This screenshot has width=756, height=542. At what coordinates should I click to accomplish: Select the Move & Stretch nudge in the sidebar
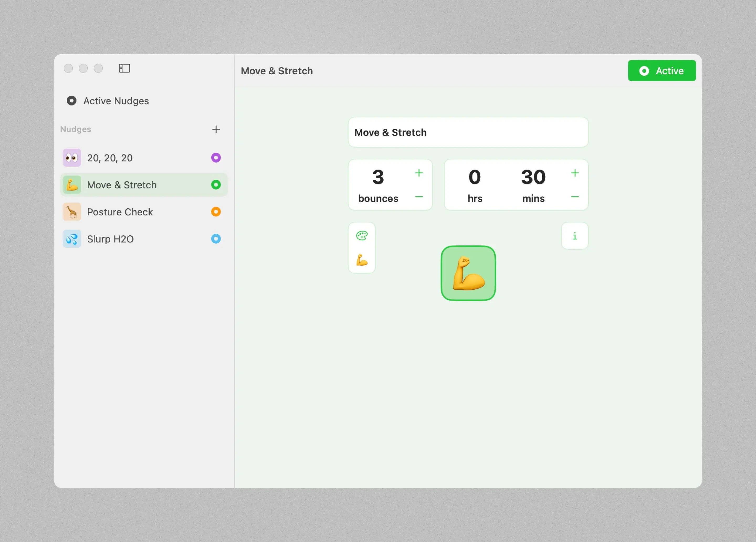click(x=144, y=185)
